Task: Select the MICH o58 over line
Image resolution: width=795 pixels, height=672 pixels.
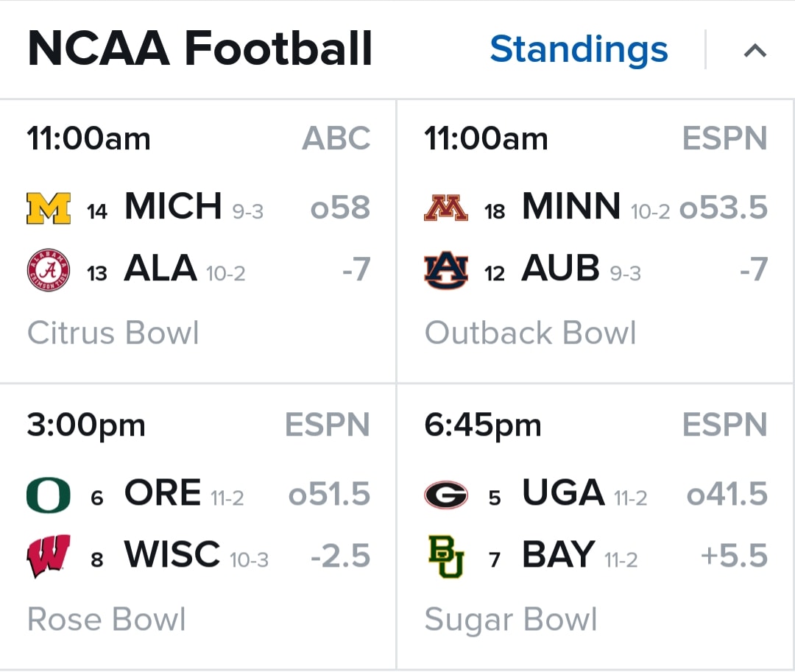Action: point(340,208)
